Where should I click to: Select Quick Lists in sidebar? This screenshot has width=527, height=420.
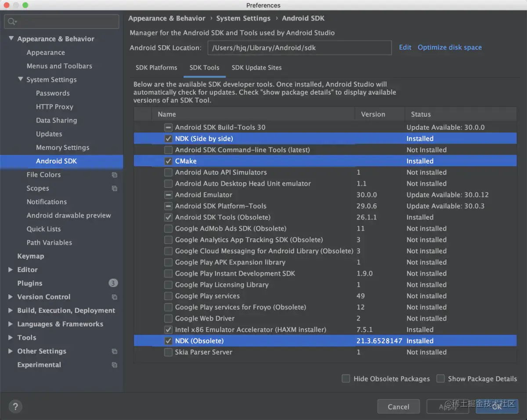pyautogui.click(x=43, y=229)
